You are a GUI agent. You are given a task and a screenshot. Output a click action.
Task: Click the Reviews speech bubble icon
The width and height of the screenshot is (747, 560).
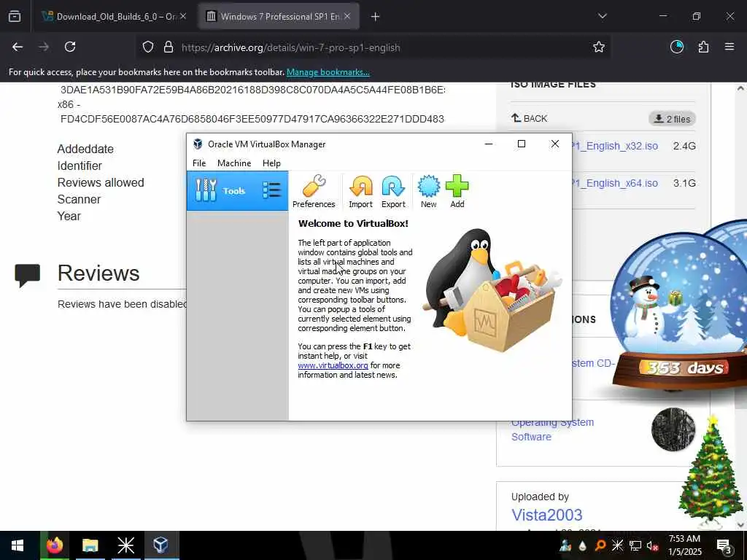[28, 275]
